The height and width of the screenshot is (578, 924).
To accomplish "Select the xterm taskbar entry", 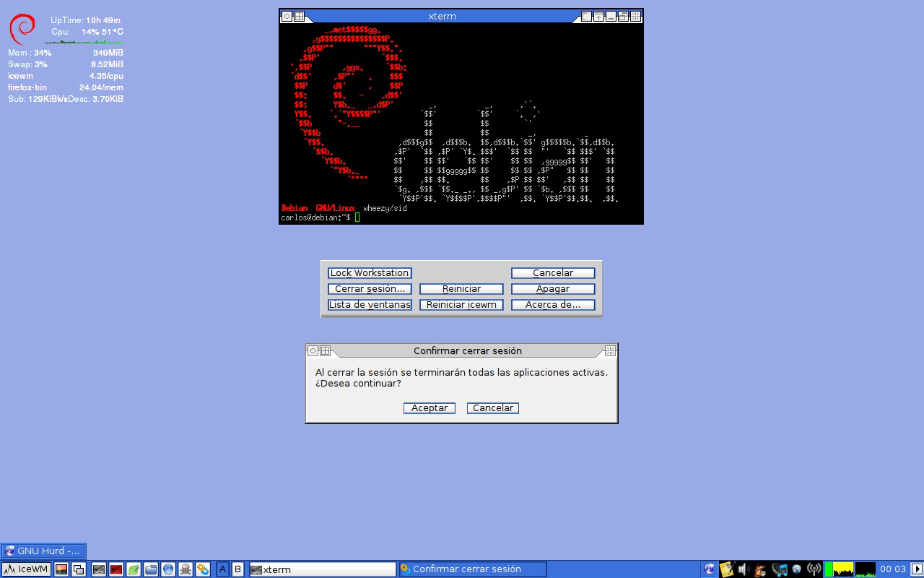I will tap(323, 569).
